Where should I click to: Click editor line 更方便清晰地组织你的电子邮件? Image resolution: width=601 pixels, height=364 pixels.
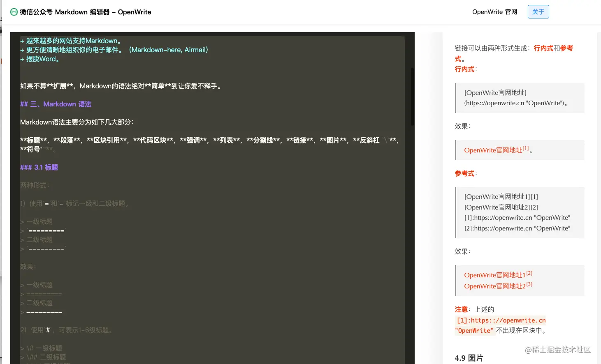[114, 50]
